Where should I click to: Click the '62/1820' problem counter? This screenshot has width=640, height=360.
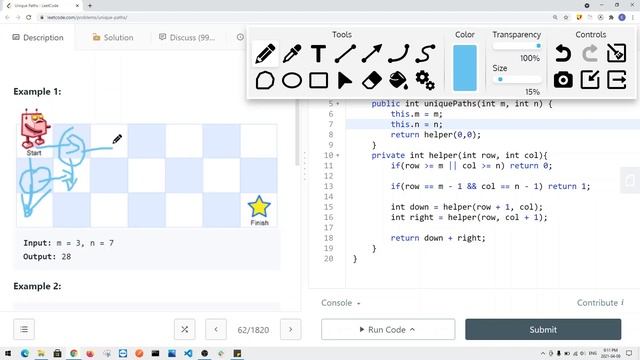253,330
